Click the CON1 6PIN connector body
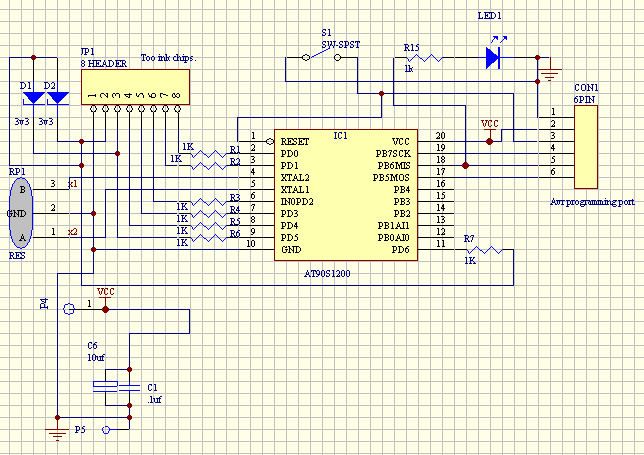 [586, 147]
